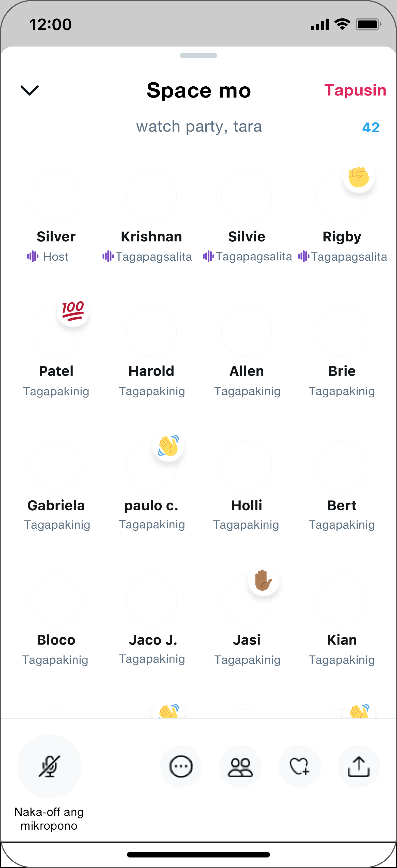Click the raised hand emoji on Jasi

pos(263,580)
